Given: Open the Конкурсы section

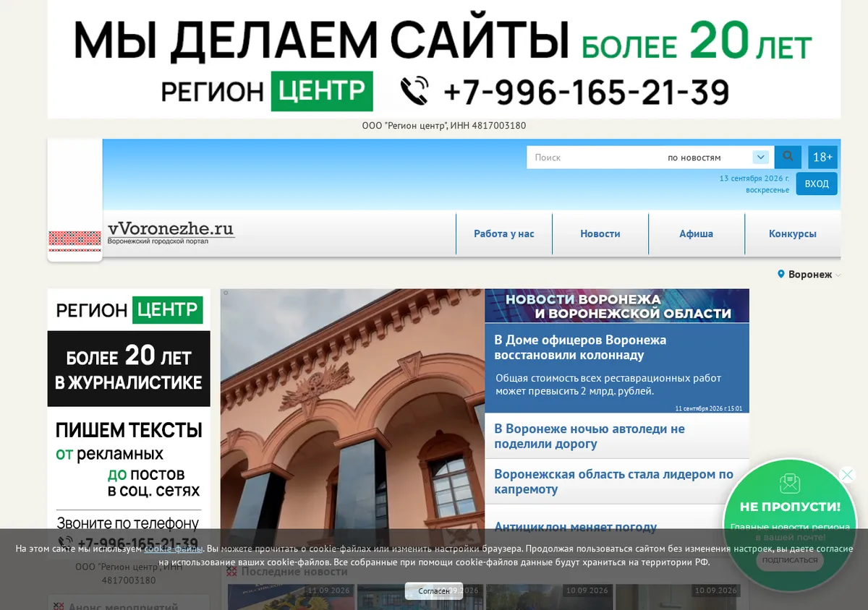Looking at the screenshot, I should (793, 233).
